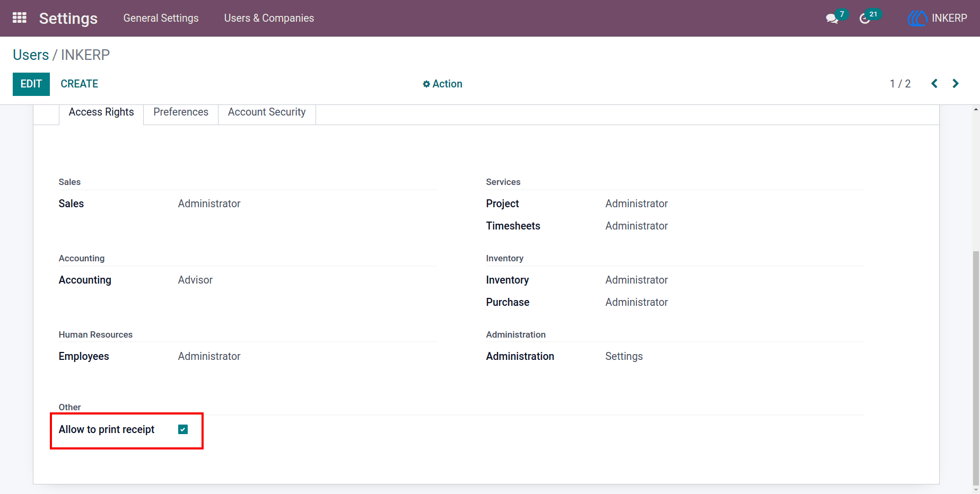The height and width of the screenshot is (494, 980).
Task: Click the Human Resources section heading
Action: (95, 334)
